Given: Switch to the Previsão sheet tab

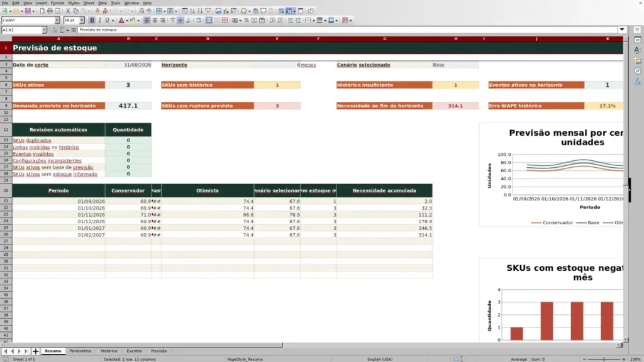Looking at the screenshot, I should (x=159, y=351).
